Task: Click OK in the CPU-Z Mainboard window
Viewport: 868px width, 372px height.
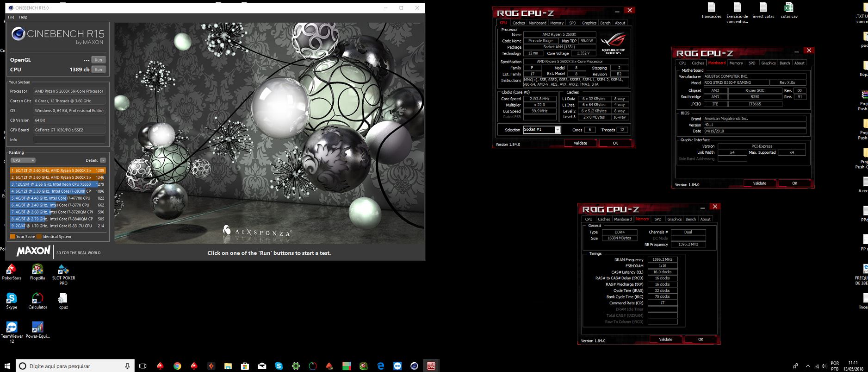Action: (x=795, y=183)
